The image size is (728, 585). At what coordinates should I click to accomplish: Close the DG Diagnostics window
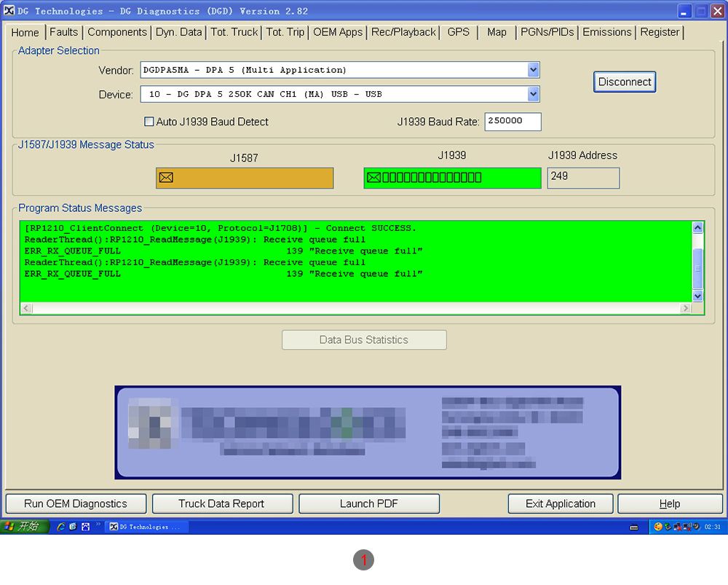point(718,11)
